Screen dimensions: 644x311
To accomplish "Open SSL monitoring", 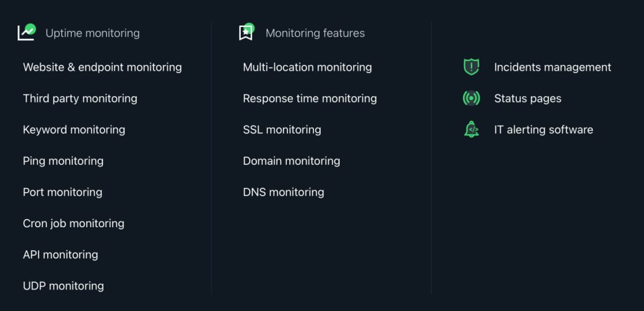I will (282, 130).
